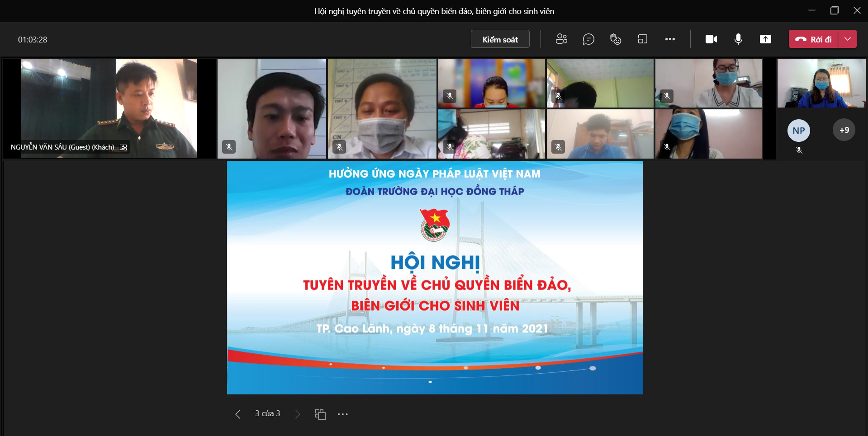Viewport: 868px width, 436px height.
Task: Toggle the camera on or off
Action: click(711, 39)
